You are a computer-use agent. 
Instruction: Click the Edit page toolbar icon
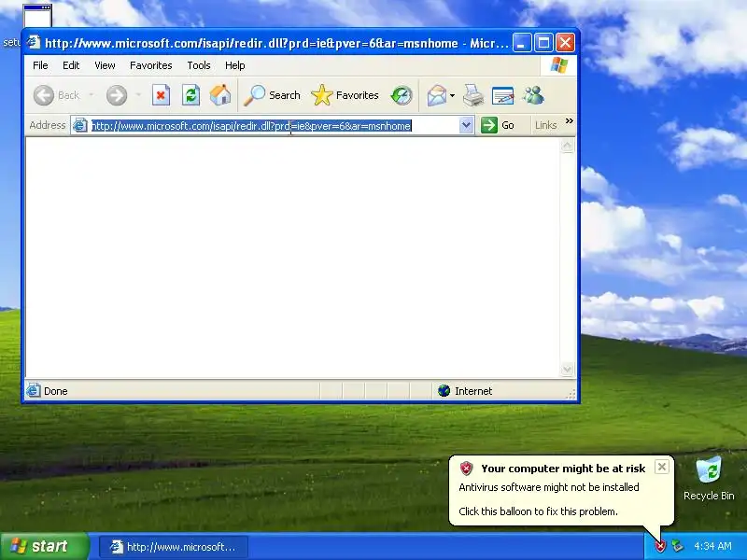tap(502, 95)
